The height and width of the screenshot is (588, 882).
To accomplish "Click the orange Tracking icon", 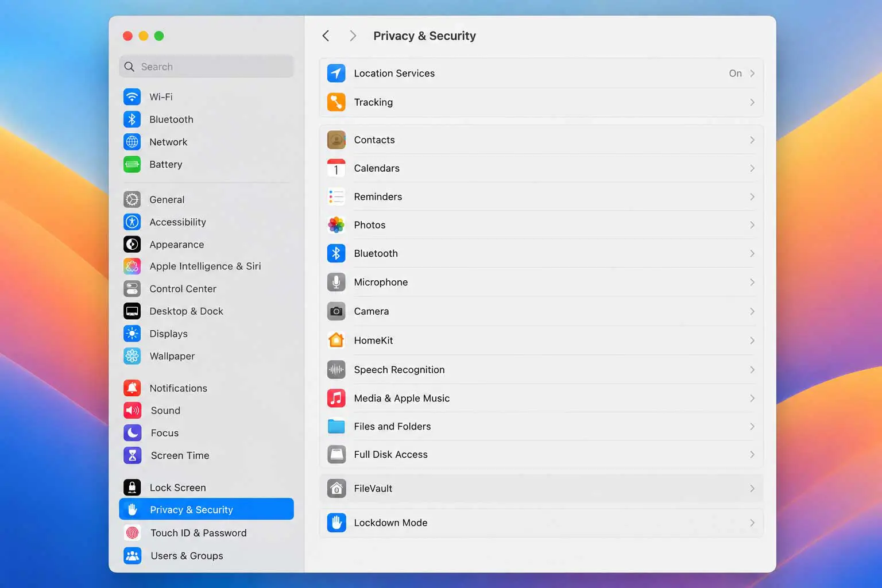I will [336, 102].
